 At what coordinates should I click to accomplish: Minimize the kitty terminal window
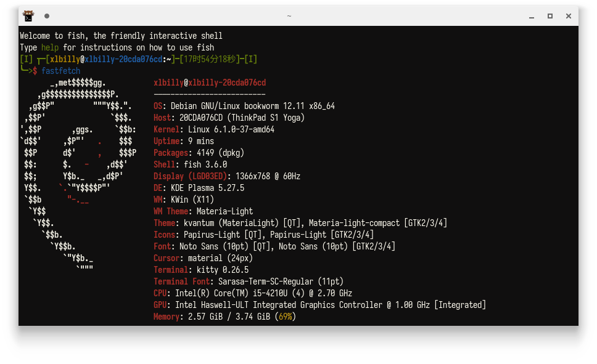532,17
